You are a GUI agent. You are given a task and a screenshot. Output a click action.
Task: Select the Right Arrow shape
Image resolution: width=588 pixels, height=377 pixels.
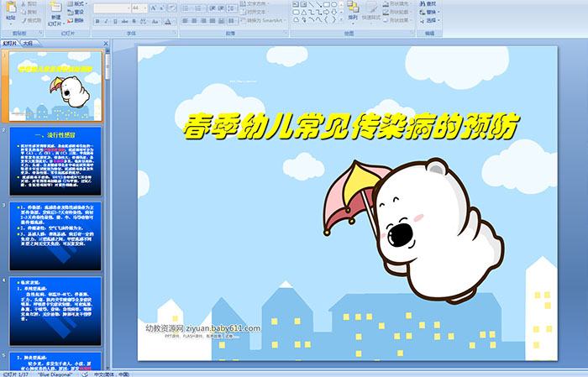[x=326, y=12]
